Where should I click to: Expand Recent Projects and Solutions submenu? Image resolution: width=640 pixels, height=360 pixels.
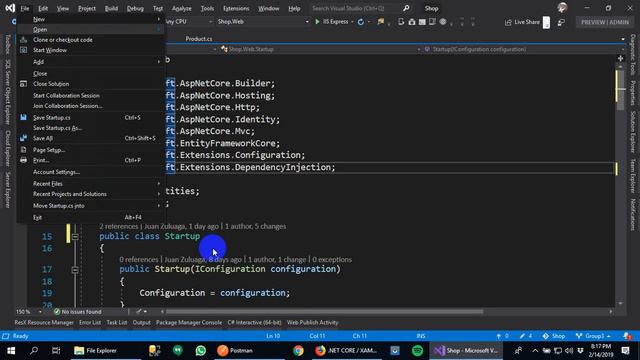[x=91, y=194]
